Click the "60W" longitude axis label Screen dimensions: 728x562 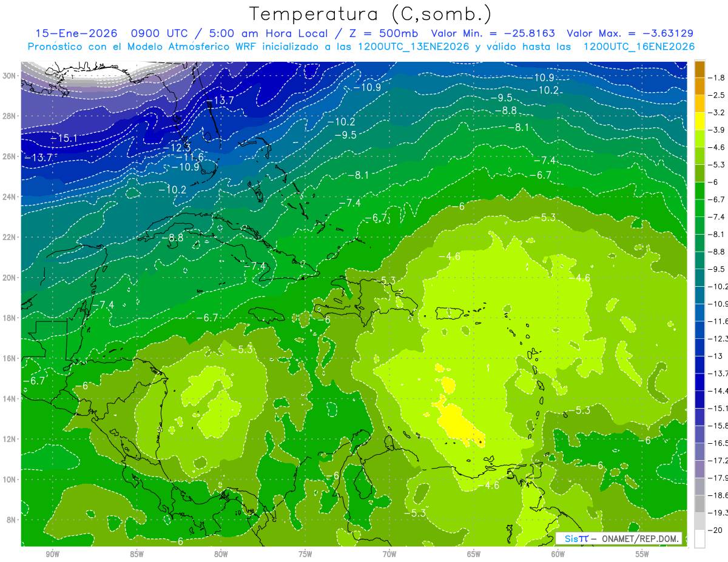(x=558, y=555)
